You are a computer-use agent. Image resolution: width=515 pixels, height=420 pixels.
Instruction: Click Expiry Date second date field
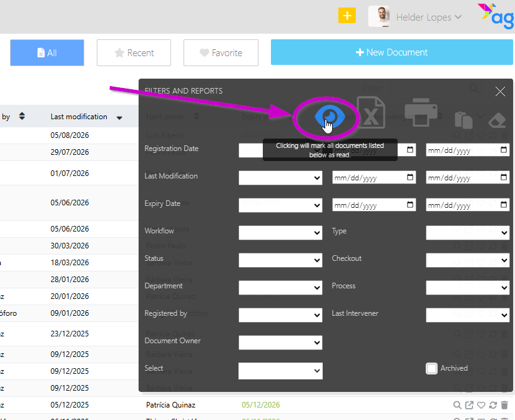tap(468, 205)
